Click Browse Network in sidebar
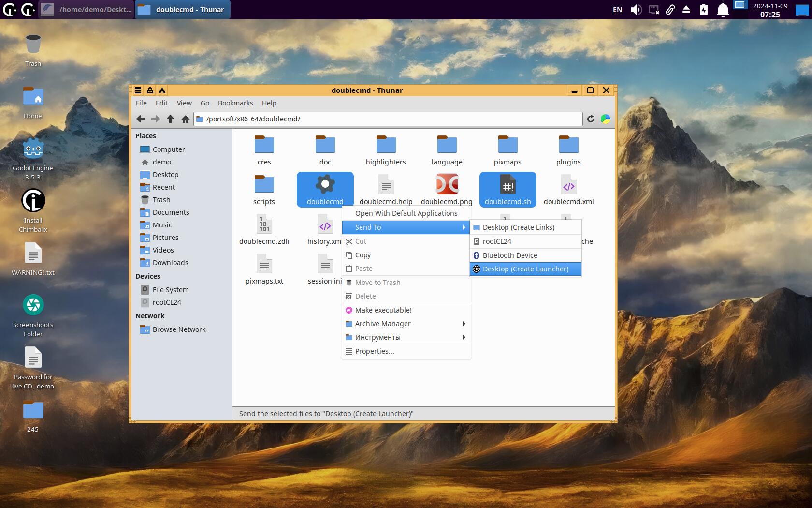 (x=179, y=329)
